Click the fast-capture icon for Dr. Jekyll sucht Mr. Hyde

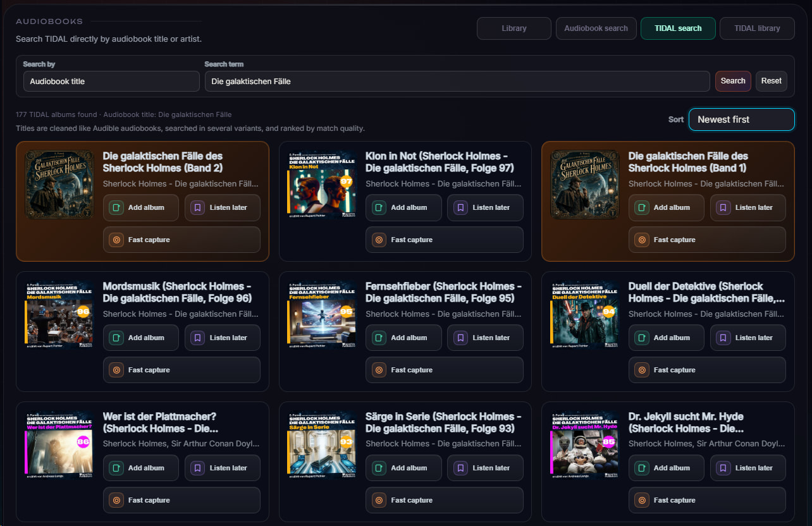[641, 500]
